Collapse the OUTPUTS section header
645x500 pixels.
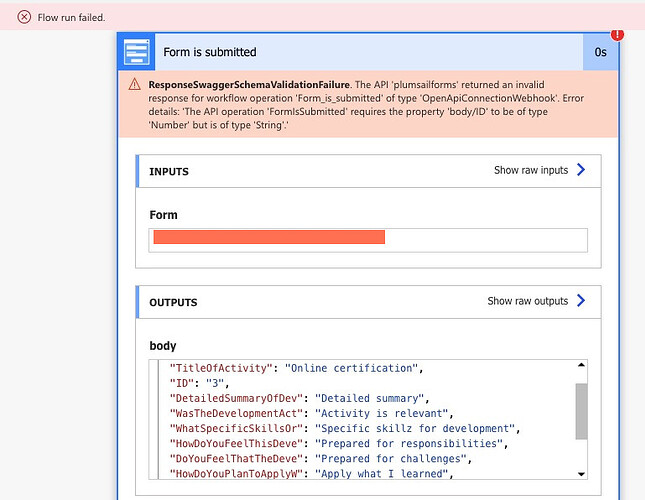(300, 302)
